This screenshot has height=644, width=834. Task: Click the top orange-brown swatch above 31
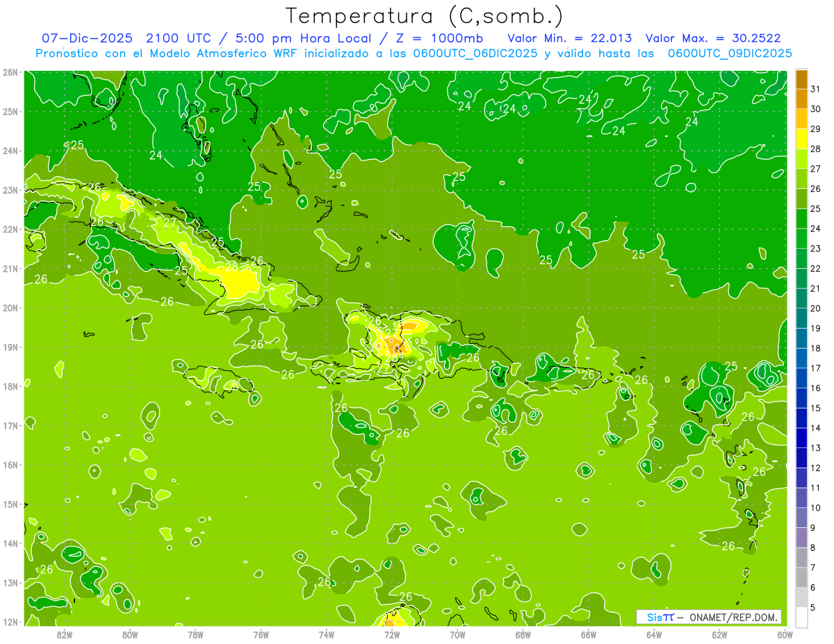pyautogui.click(x=801, y=79)
